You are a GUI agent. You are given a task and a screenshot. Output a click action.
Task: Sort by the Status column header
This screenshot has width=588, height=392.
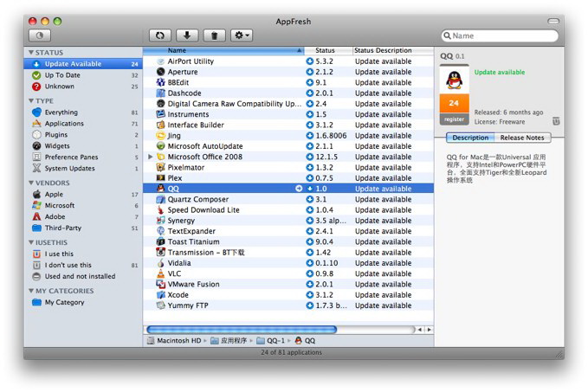[x=328, y=50]
